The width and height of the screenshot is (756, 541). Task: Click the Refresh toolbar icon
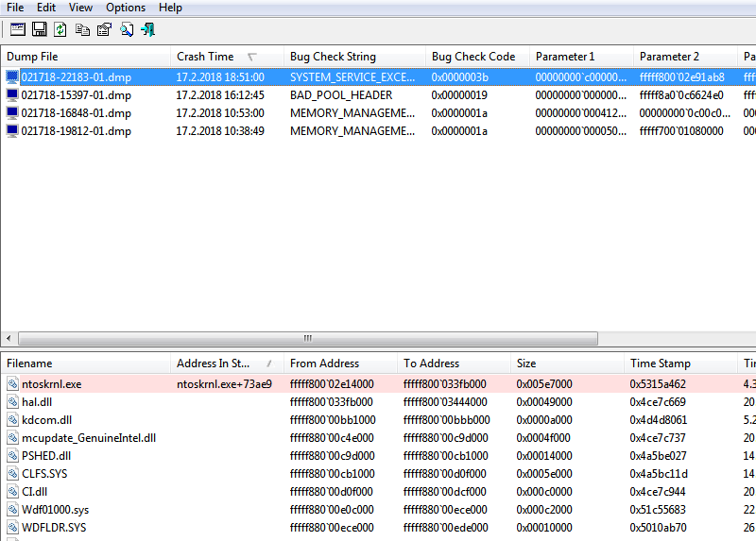pyautogui.click(x=60, y=29)
